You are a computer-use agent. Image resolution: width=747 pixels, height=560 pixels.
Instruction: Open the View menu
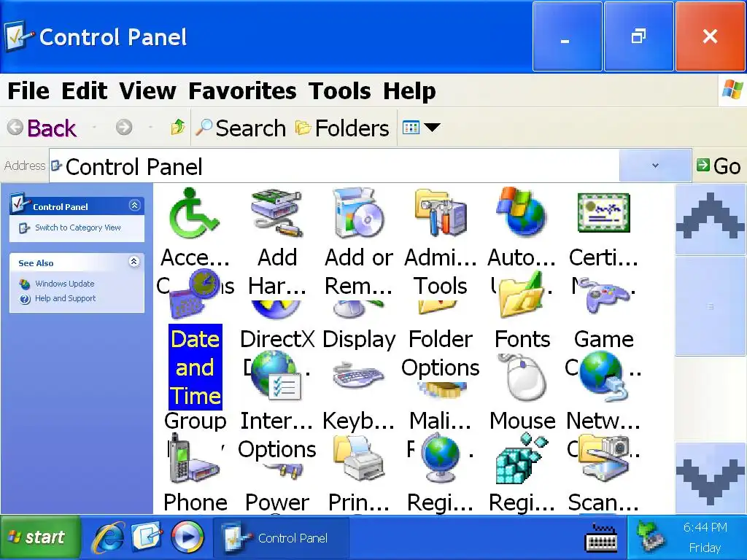147,90
